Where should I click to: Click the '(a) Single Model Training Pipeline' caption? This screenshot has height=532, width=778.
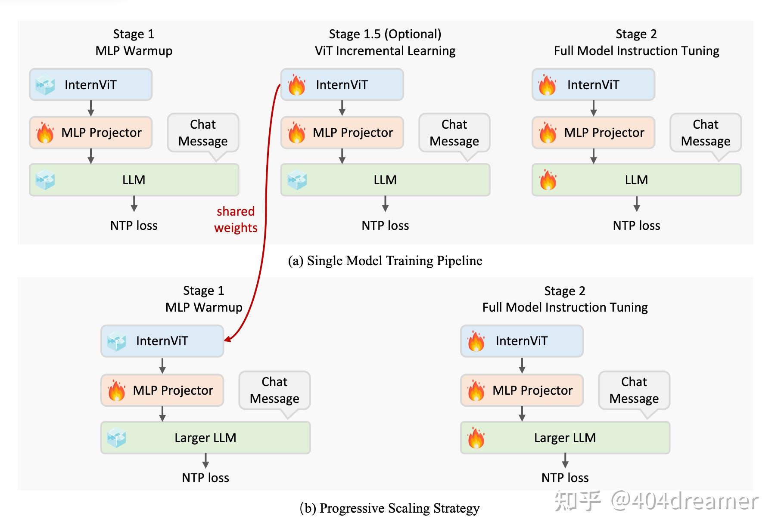[x=385, y=261]
